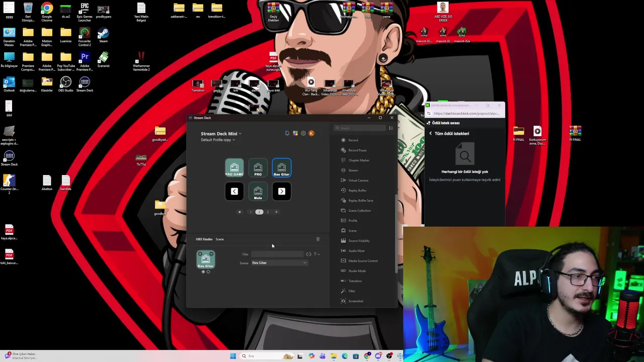
Task: Select the Audio Mixer action
Action: coord(353,251)
